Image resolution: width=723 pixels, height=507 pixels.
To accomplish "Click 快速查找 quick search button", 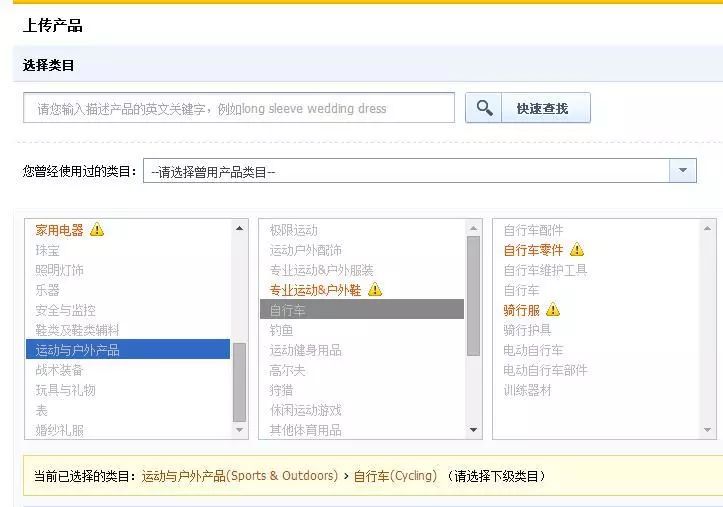I will [542, 108].
